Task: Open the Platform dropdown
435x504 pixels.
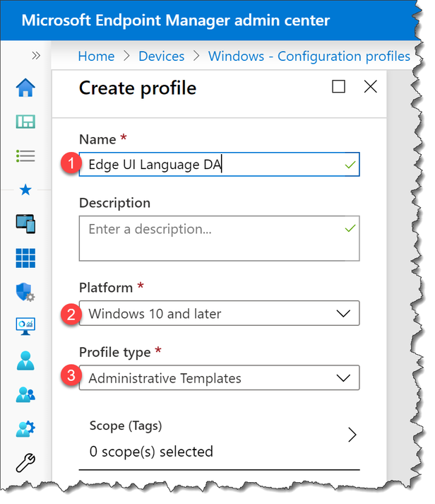Action: [220, 313]
